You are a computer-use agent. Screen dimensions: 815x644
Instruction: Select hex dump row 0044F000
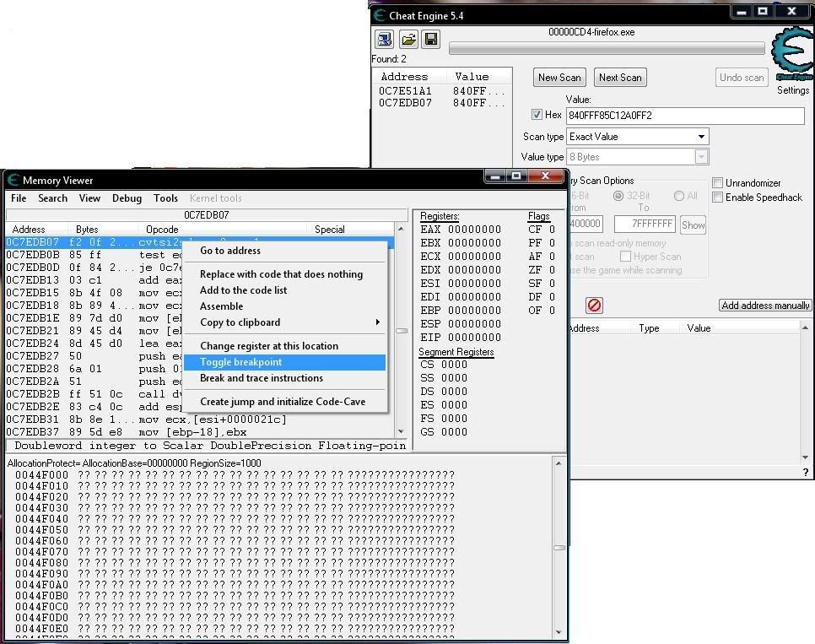coord(235,474)
